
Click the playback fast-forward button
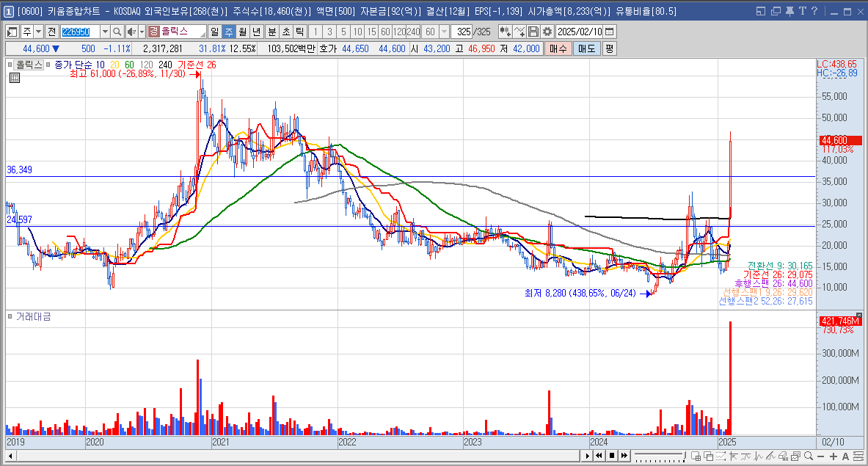pos(624,456)
